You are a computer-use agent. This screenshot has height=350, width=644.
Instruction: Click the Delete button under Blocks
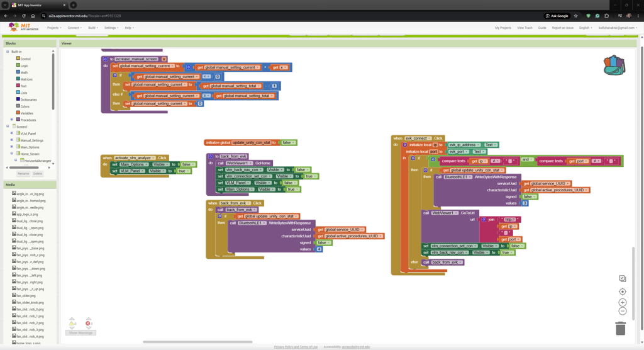point(37,174)
